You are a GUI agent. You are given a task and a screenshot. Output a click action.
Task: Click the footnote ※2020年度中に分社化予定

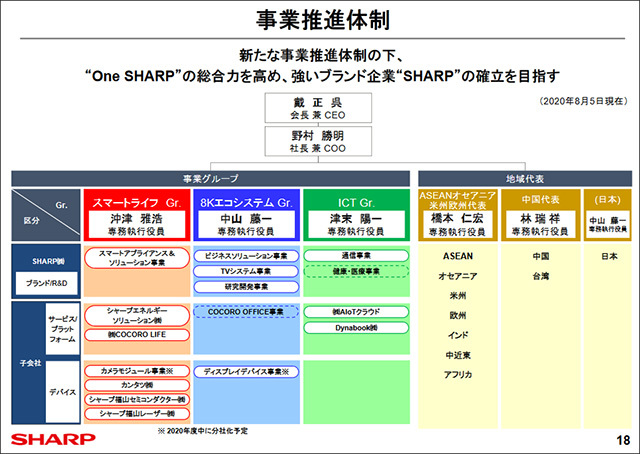point(203,431)
